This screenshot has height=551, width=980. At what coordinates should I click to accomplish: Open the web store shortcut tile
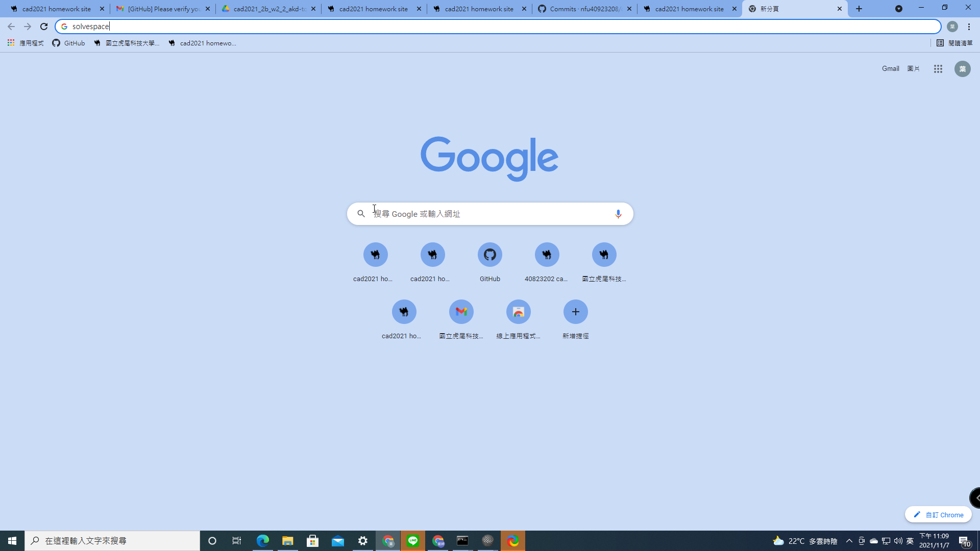[518, 319]
